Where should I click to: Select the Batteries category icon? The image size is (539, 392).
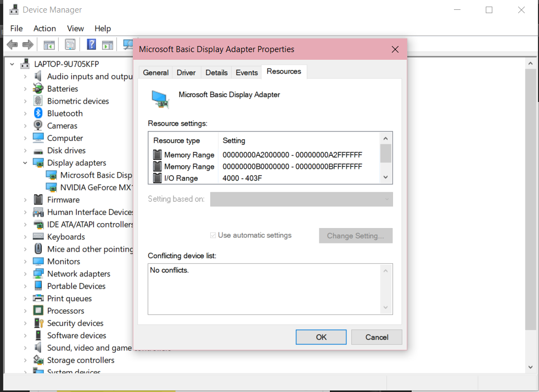[x=38, y=89]
